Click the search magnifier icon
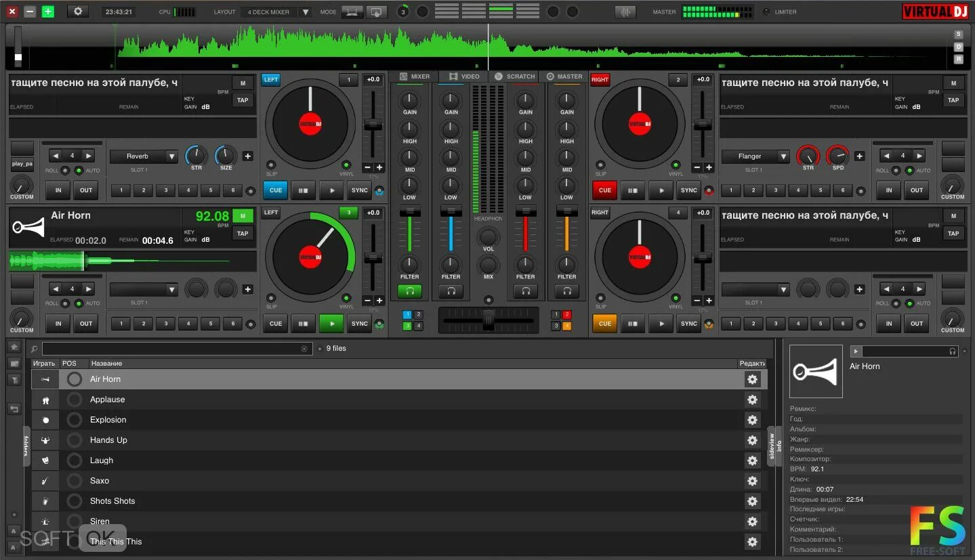This screenshot has width=975, height=560. tap(35, 349)
